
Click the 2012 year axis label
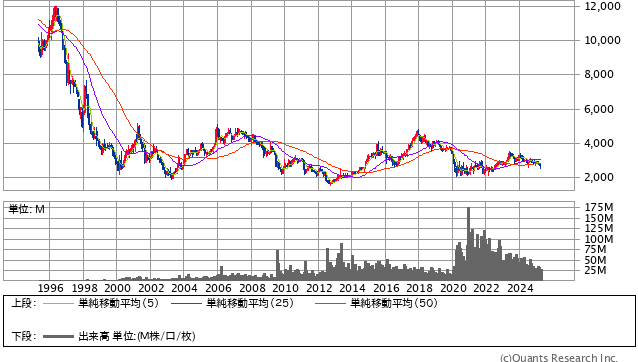click(x=319, y=288)
